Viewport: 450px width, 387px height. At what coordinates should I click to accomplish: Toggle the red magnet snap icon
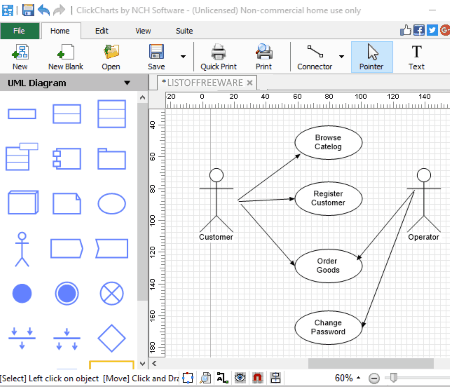(x=257, y=378)
